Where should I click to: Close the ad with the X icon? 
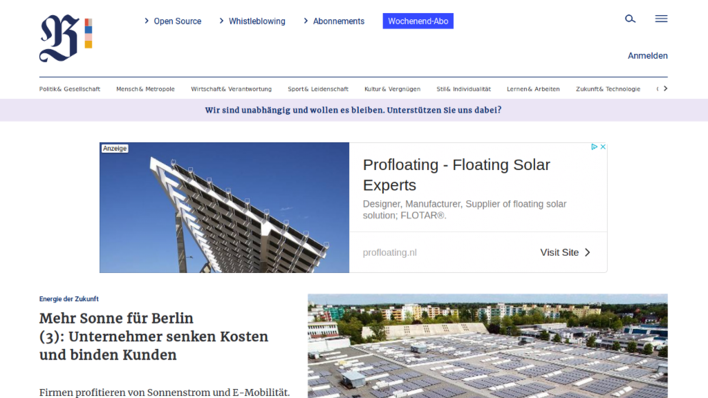pyautogui.click(x=603, y=147)
